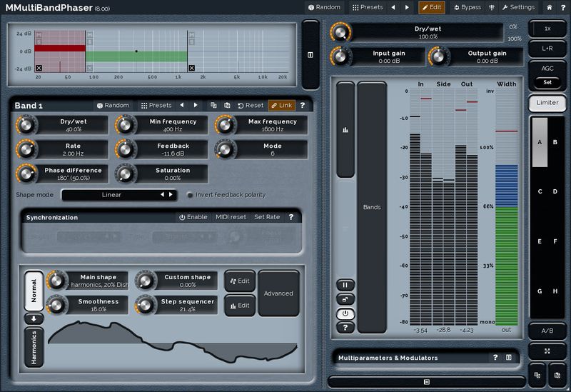Open Band 1 Presets list
Viewport: 571px width, 392px height.
click(156, 105)
